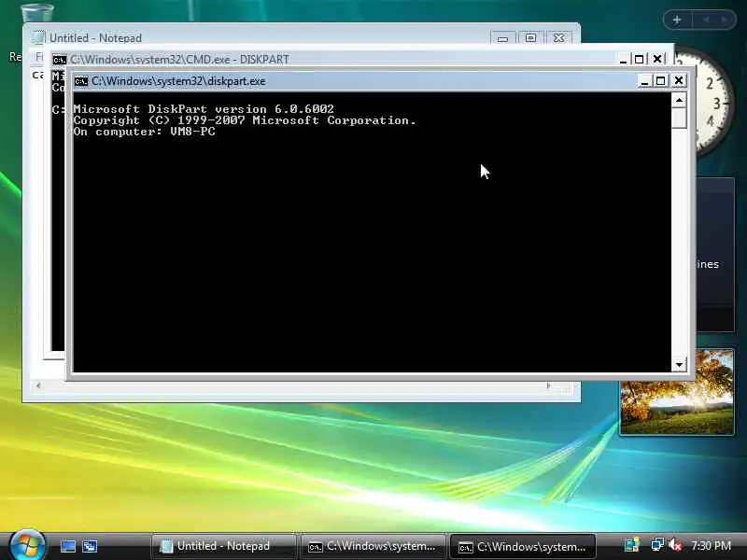Maximize the CMD.exe - DISKPART window
The height and width of the screenshot is (560, 747).
point(640,60)
